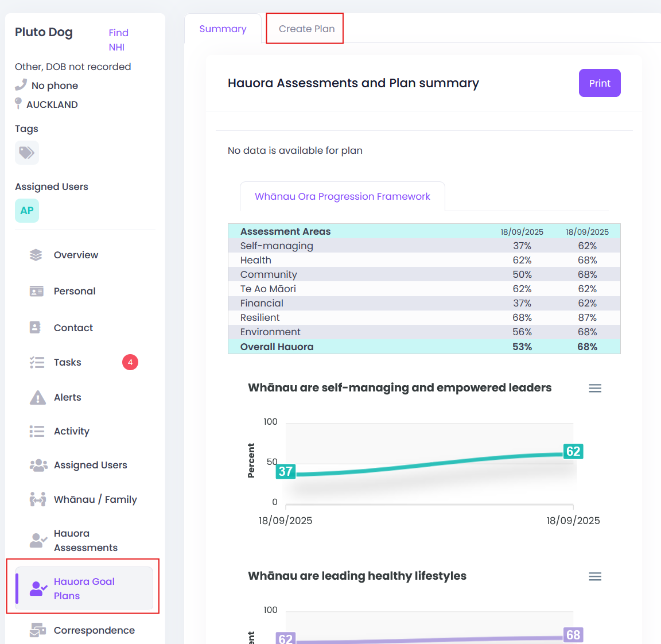Click the Find NHI link
The height and width of the screenshot is (644, 661).
pyautogui.click(x=118, y=40)
